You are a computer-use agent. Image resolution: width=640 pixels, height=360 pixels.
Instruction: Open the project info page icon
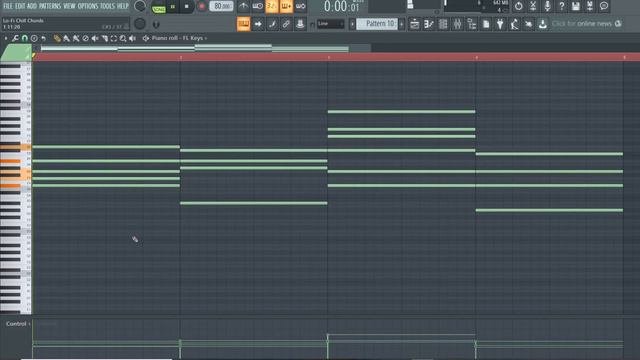(x=486, y=24)
